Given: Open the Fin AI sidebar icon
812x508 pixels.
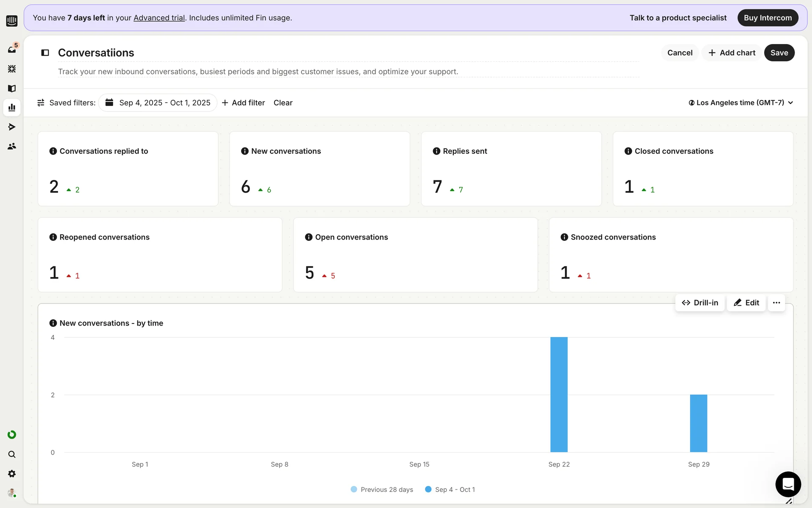Looking at the screenshot, I should (12, 69).
